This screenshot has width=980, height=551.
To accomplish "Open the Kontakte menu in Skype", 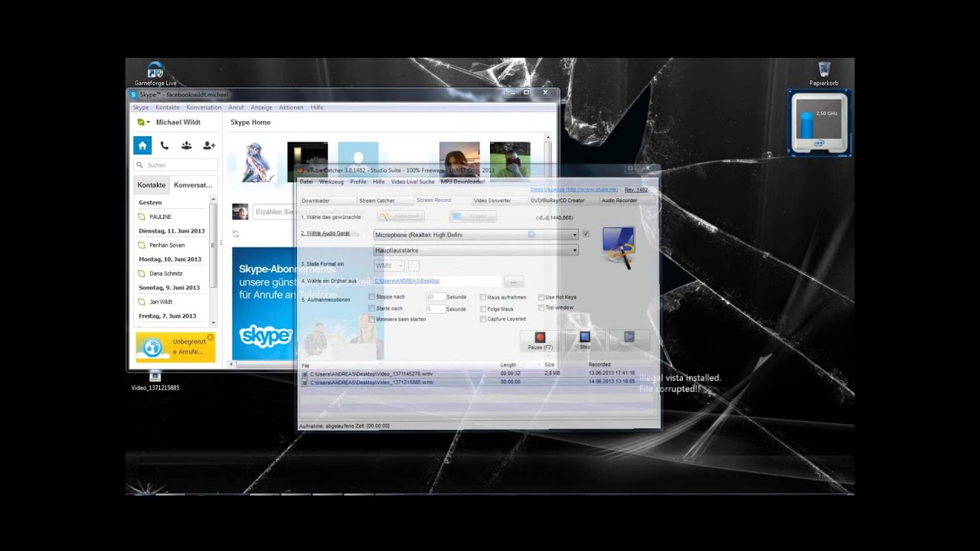I will point(168,108).
